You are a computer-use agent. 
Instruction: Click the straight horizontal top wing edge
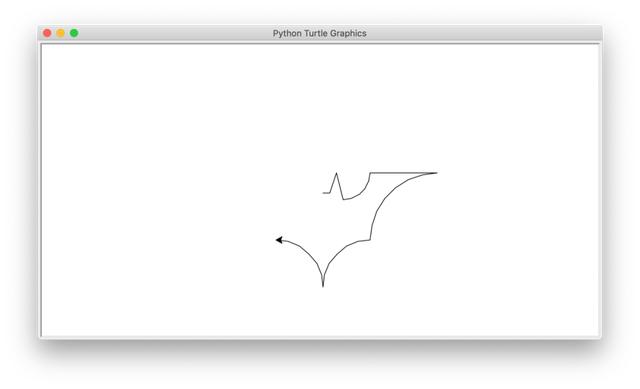point(402,173)
